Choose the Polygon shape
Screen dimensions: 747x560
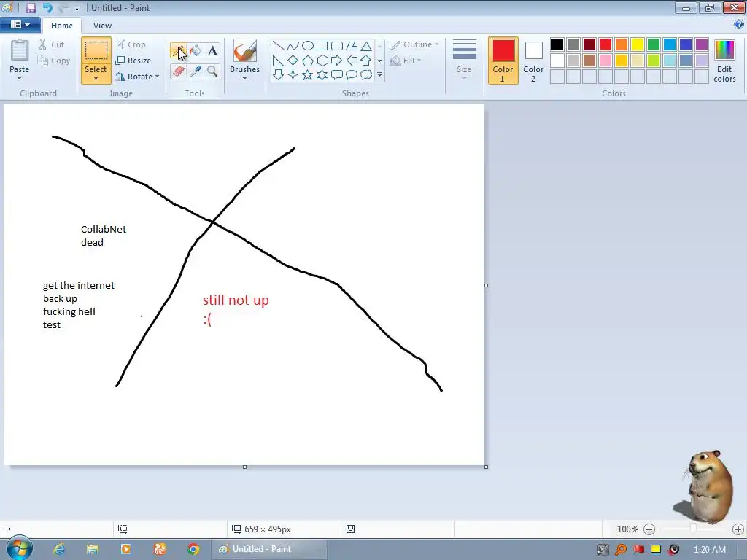pos(352,46)
